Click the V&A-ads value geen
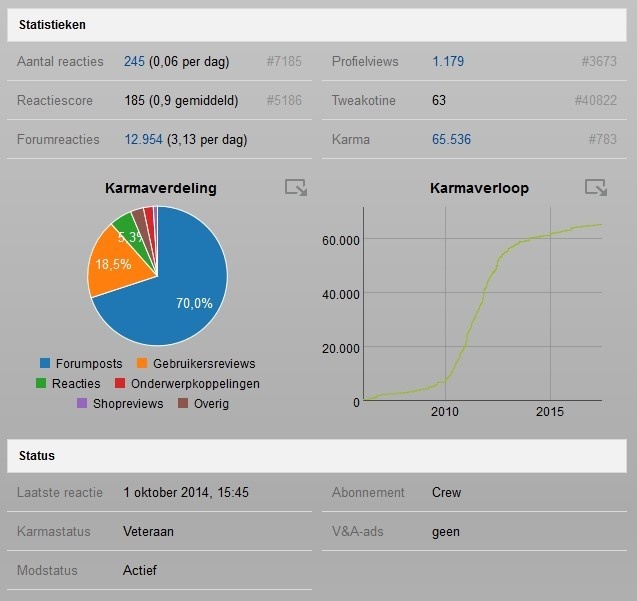The height and width of the screenshot is (601, 637). (446, 532)
